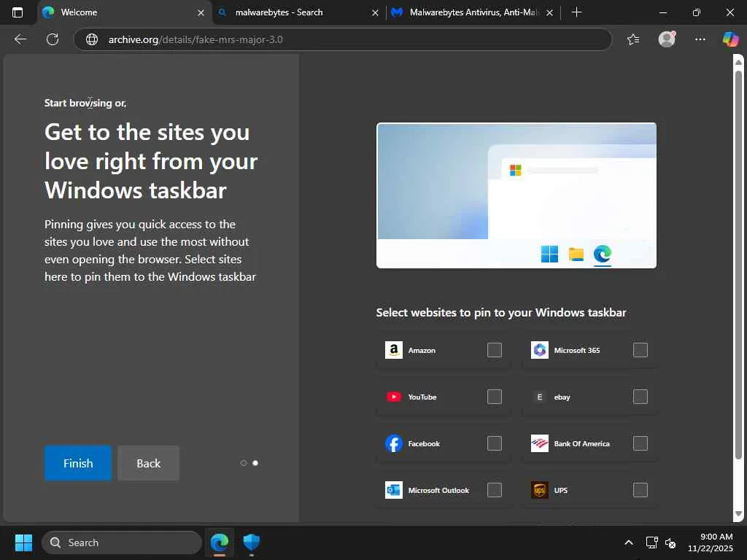
Task: Open network status tray icon
Action: point(651,542)
